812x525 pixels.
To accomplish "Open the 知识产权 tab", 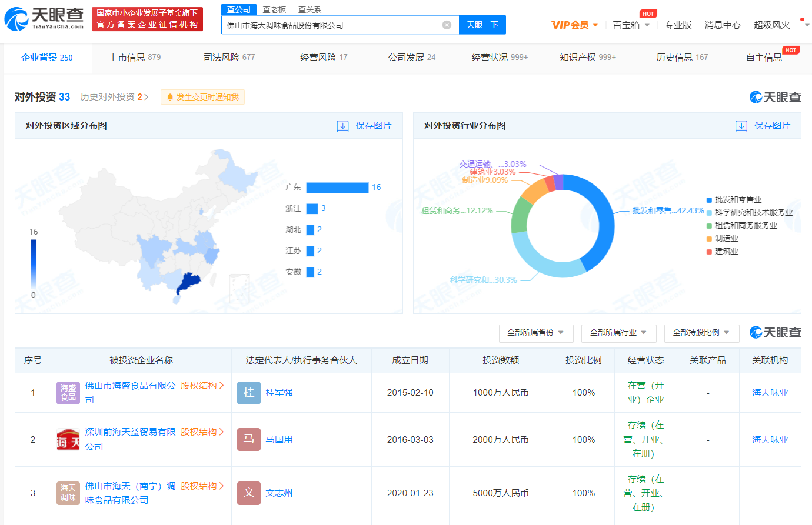I will pos(588,58).
